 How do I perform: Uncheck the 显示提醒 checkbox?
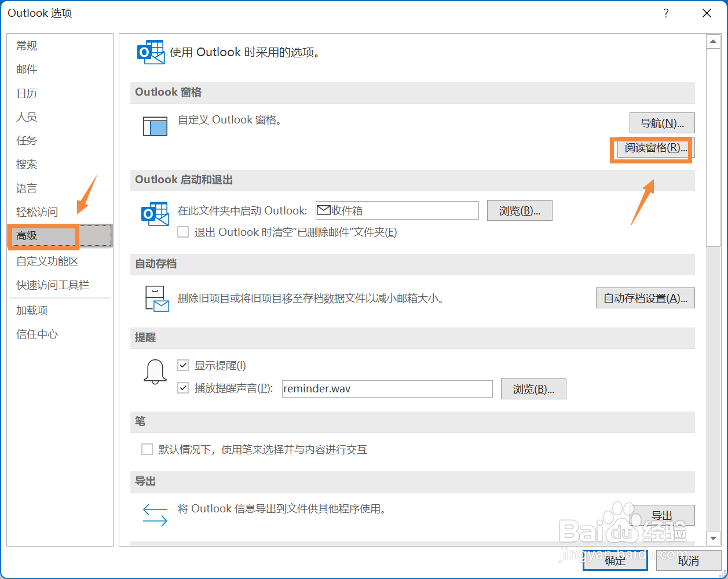point(183,365)
